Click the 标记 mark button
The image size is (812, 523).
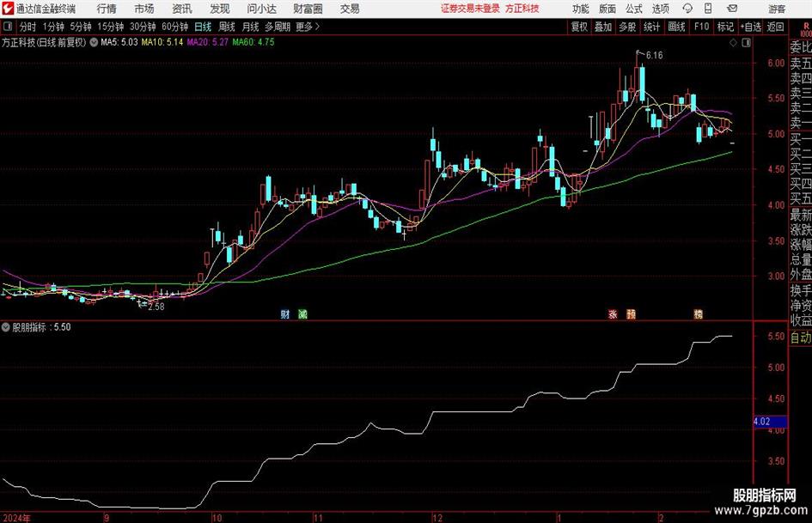[x=725, y=27]
